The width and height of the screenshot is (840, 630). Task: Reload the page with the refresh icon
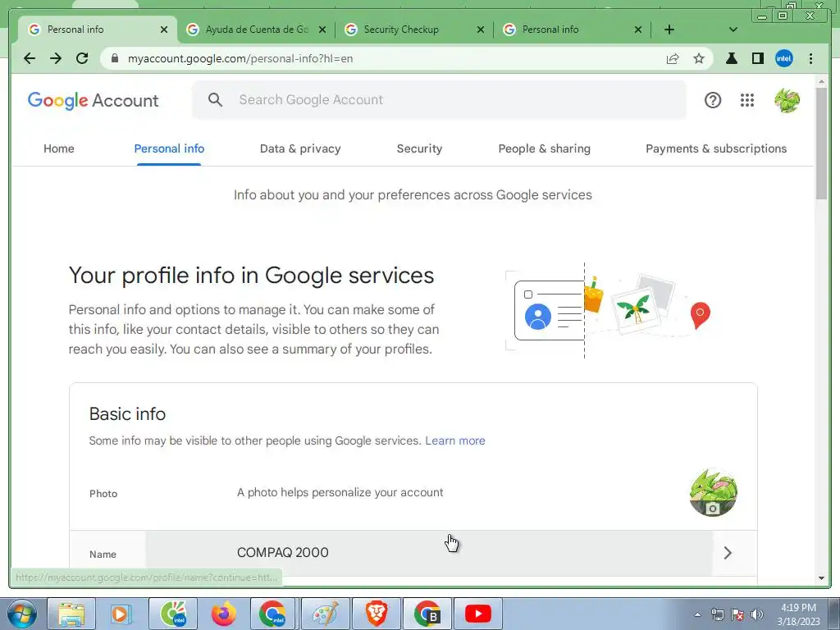82,58
